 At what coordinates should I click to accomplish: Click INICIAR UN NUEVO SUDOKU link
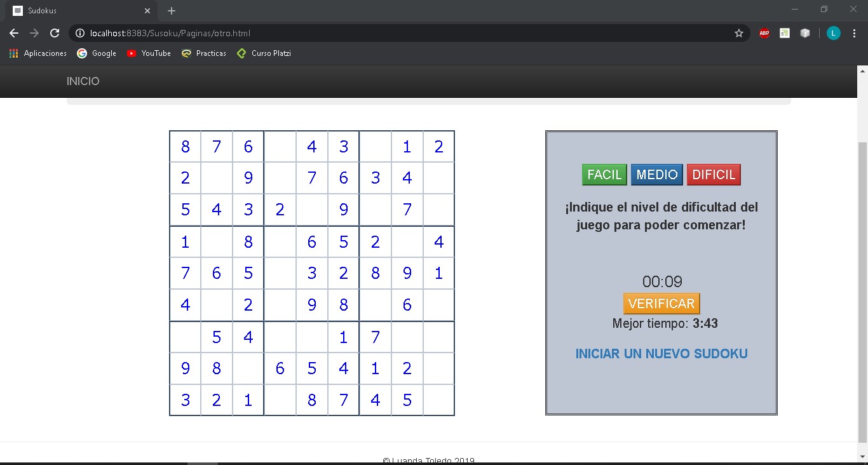click(661, 354)
